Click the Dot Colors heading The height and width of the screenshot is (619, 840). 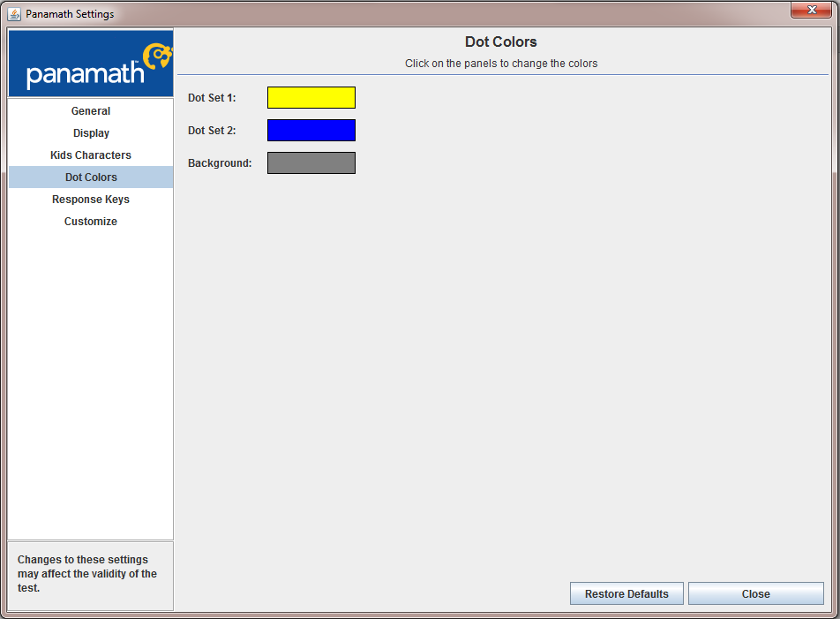(500, 42)
